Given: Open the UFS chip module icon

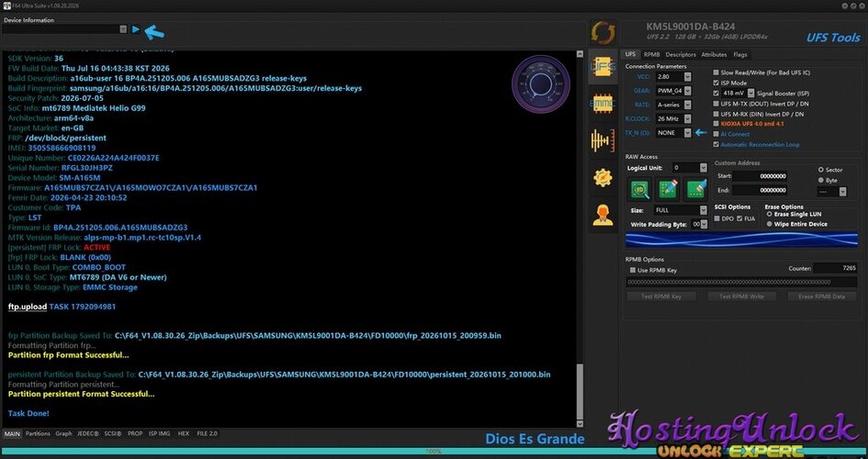Looking at the screenshot, I should click(x=603, y=67).
